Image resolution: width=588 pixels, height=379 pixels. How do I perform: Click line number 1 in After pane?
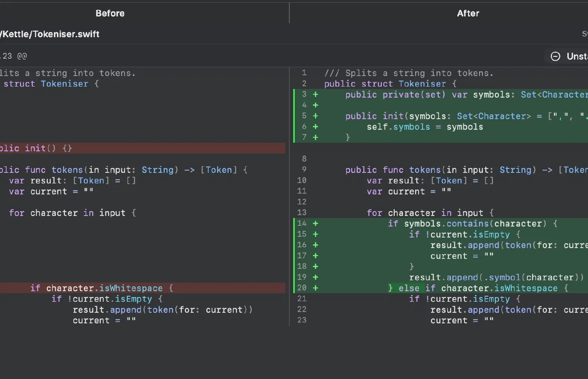pos(304,73)
